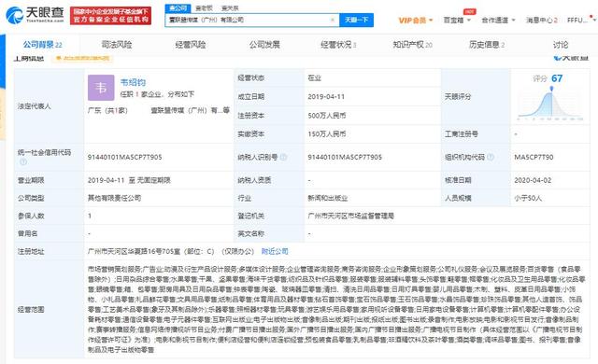Click the 成立日期 value 2019-04-11
This screenshot has height=364, width=598.
[326, 97]
